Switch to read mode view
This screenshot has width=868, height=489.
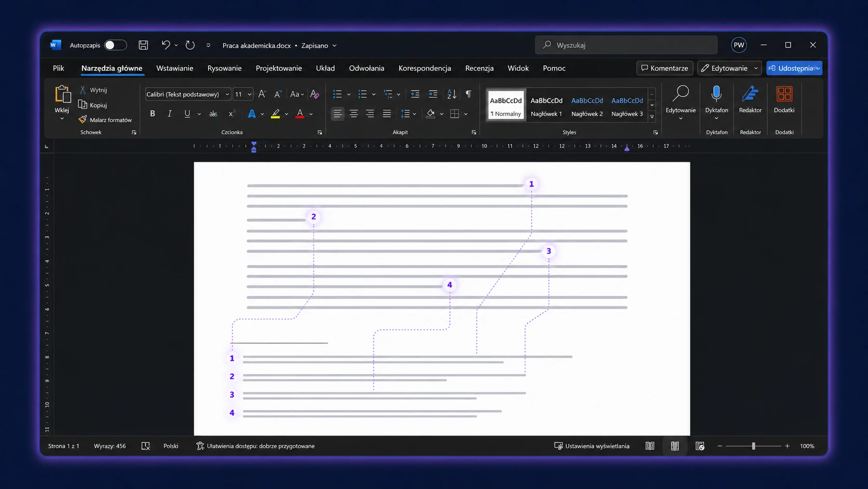click(650, 446)
